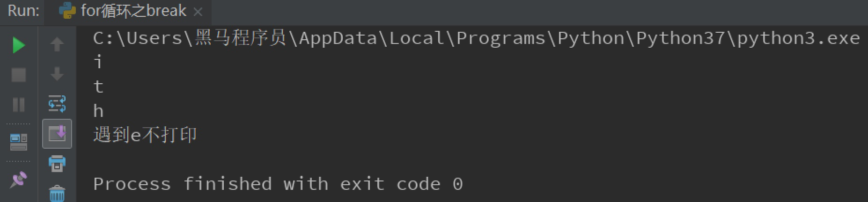Print console output with printer icon
The image size is (868, 202).
[x=57, y=164]
